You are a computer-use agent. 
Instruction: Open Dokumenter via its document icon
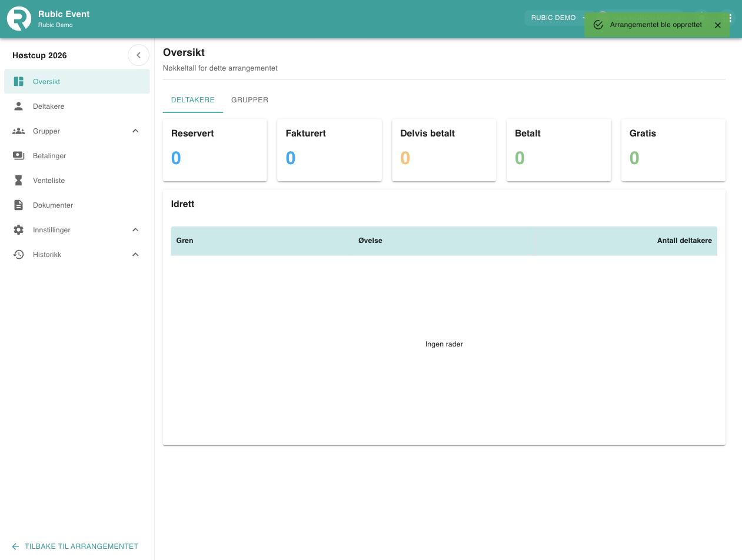[x=19, y=205]
